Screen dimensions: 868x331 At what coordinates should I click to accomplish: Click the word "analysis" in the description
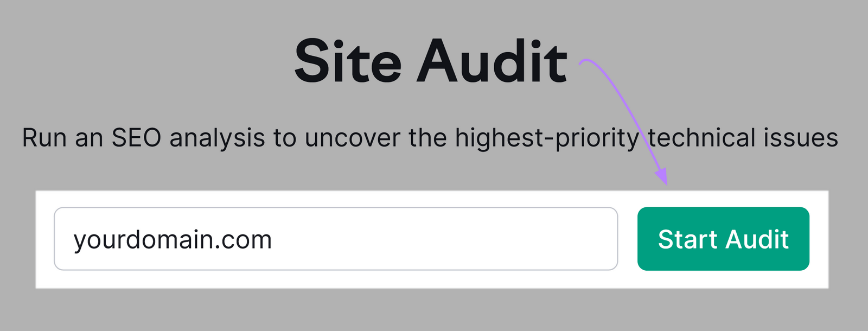tap(217, 138)
